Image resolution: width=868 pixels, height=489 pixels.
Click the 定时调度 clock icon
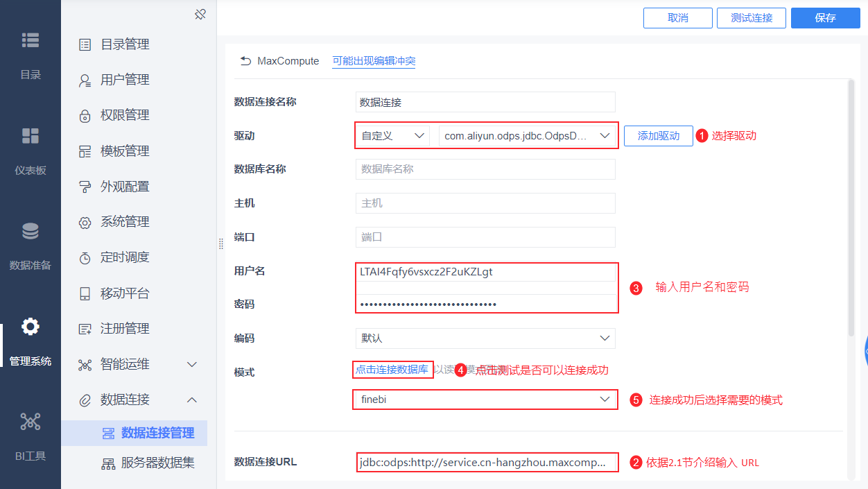tap(85, 258)
